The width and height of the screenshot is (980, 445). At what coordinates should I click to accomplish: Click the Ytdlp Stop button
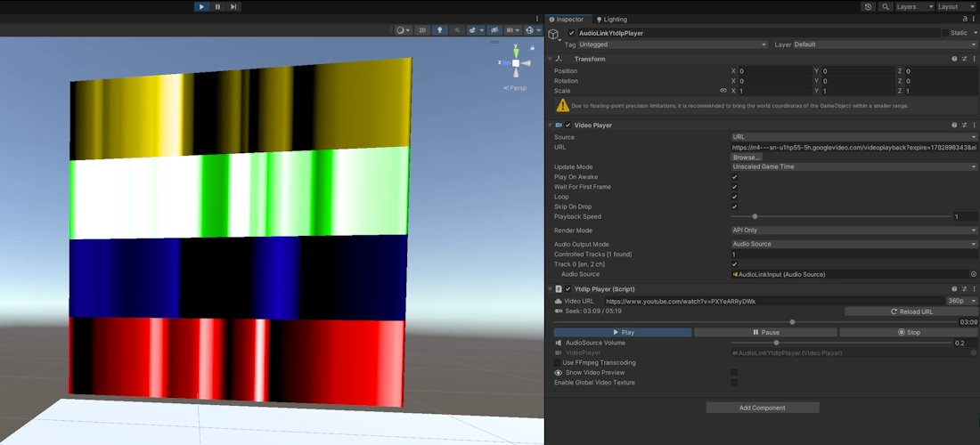point(908,333)
